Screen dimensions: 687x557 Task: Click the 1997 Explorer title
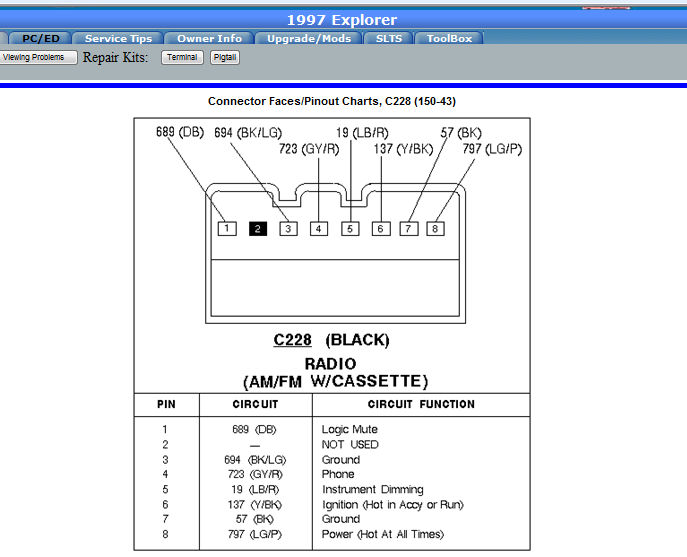click(x=342, y=20)
